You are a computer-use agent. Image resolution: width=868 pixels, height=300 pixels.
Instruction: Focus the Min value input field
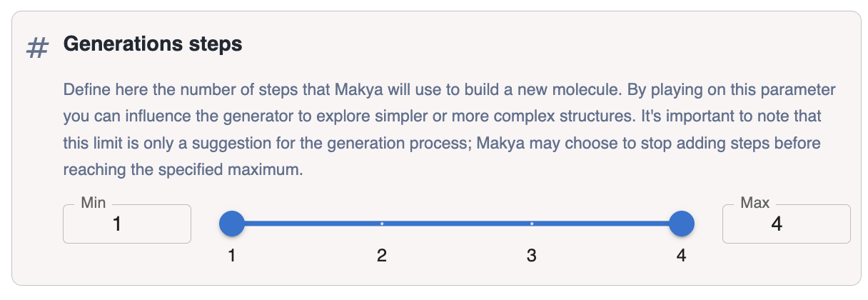coord(127,224)
